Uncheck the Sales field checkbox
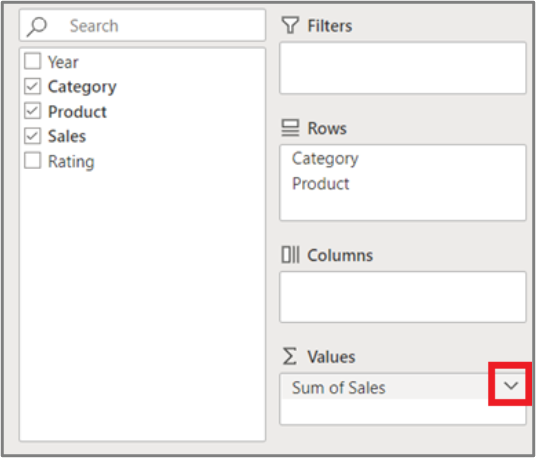 (x=32, y=136)
